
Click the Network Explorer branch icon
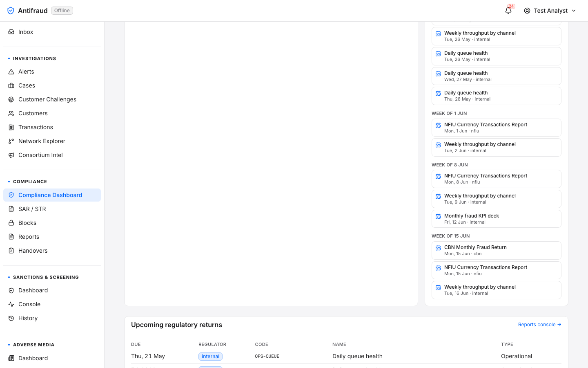11,141
